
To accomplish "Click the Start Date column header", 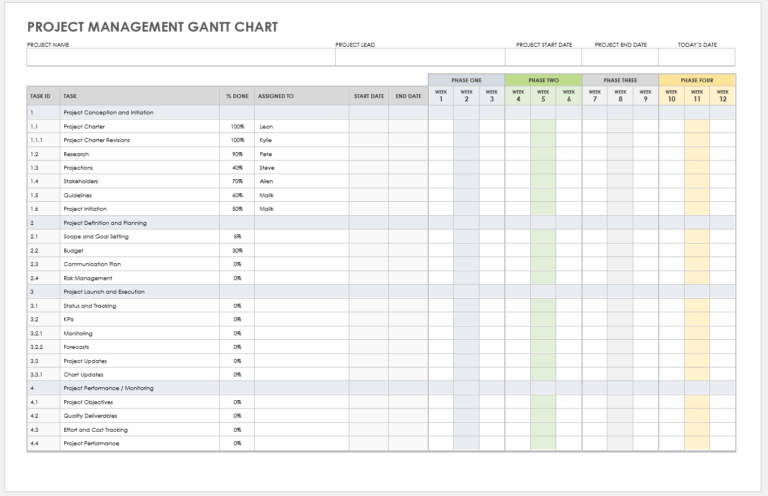I will click(x=369, y=96).
